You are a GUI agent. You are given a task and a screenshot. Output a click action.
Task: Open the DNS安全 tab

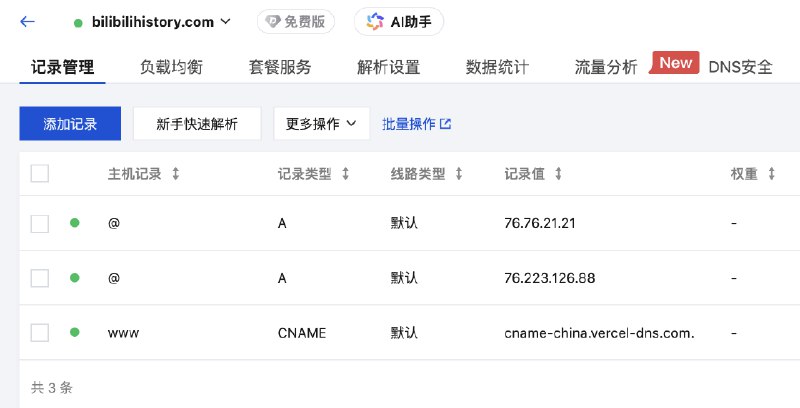[x=740, y=67]
